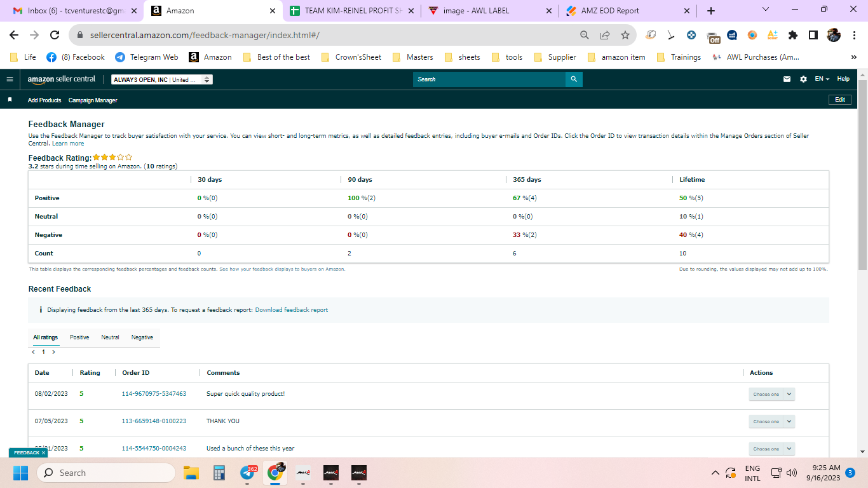The height and width of the screenshot is (488, 868).
Task: Click the Edit button in header
Action: point(839,100)
